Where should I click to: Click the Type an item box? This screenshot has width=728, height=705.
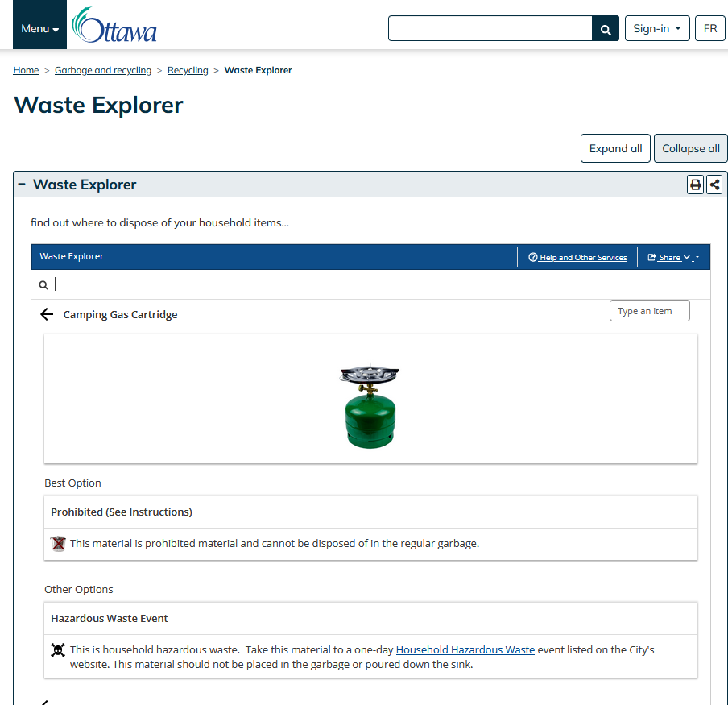(650, 311)
